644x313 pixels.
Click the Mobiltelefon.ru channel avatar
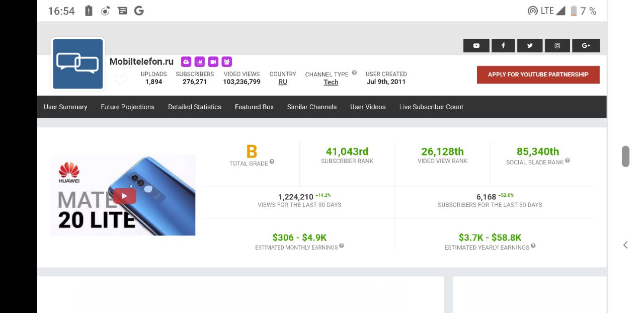[x=78, y=64]
